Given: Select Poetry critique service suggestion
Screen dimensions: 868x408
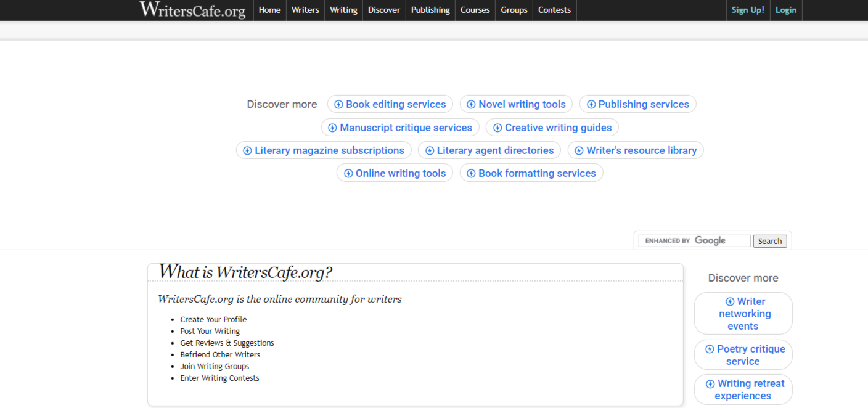Looking at the screenshot, I should point(743,355).
